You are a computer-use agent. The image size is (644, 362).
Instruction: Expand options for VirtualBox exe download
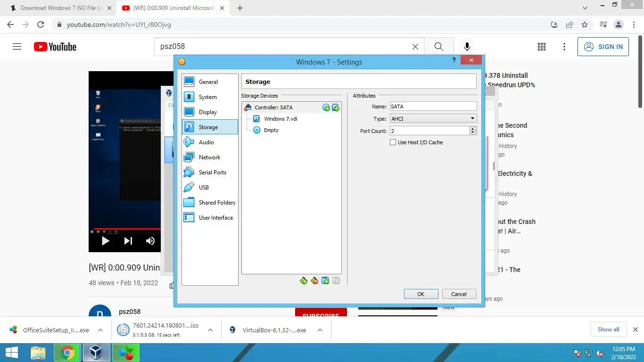(320, 330)
